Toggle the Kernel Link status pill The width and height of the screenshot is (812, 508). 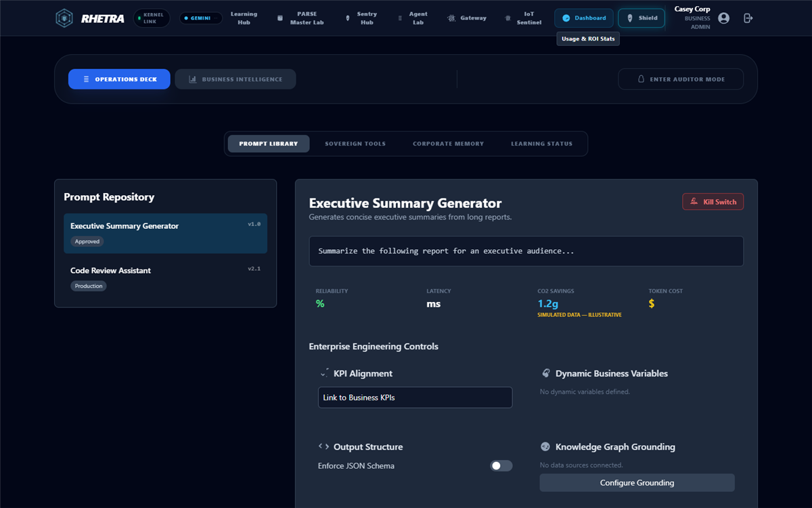[152, 18]
